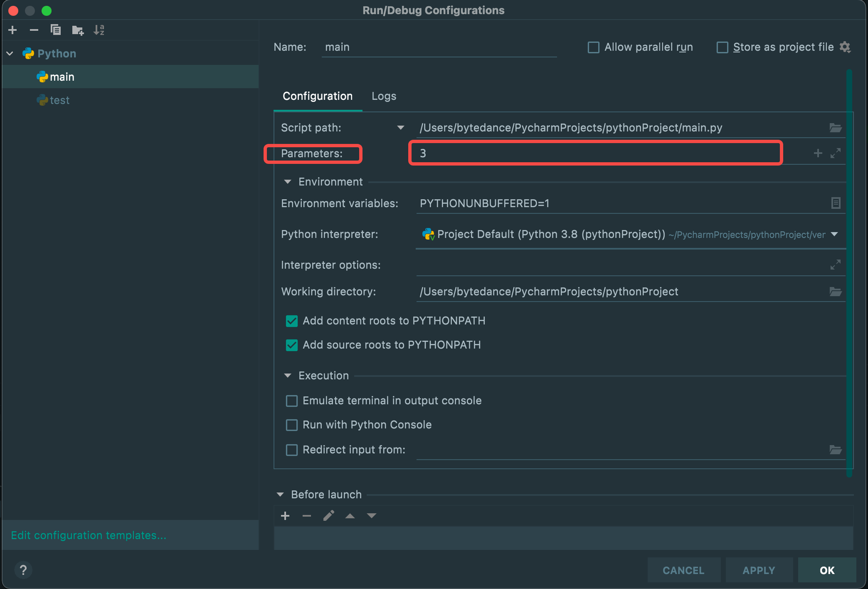Create a new configuration folder

point(78,30)
